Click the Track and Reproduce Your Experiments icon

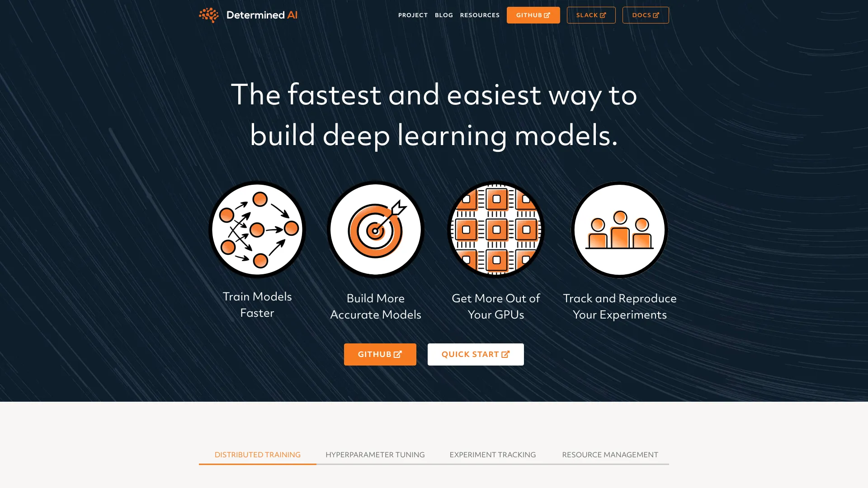coord(619,230)
